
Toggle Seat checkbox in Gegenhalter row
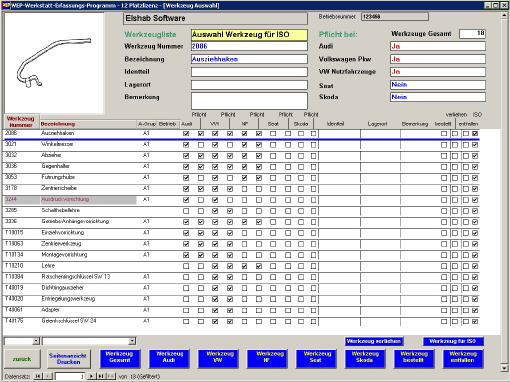coord(273,167)
